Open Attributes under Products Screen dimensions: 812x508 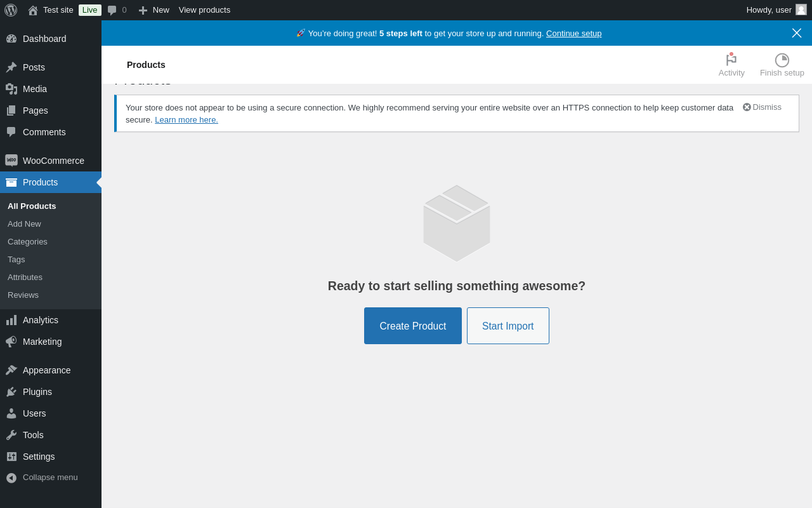[x=25, y=277]
